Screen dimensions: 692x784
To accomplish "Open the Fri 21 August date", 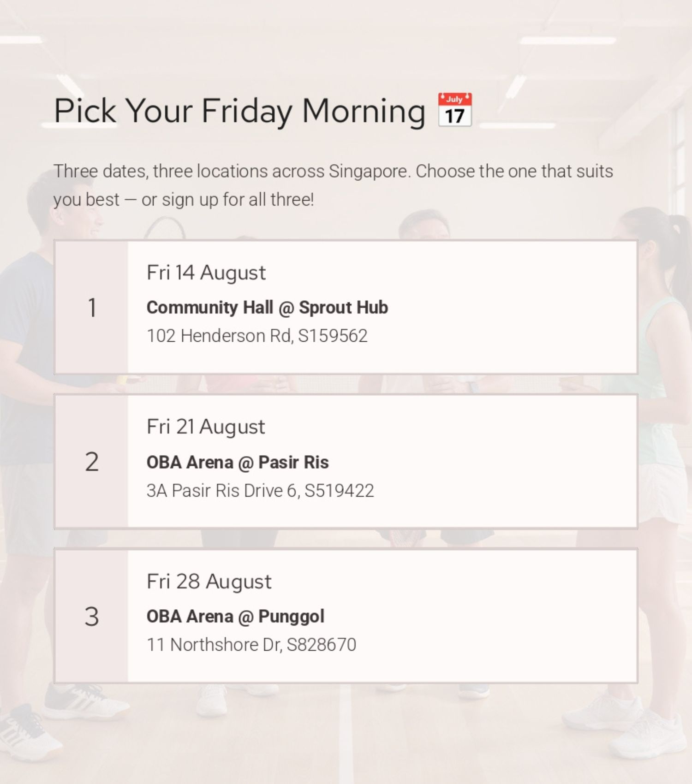I will pos(206,427).
